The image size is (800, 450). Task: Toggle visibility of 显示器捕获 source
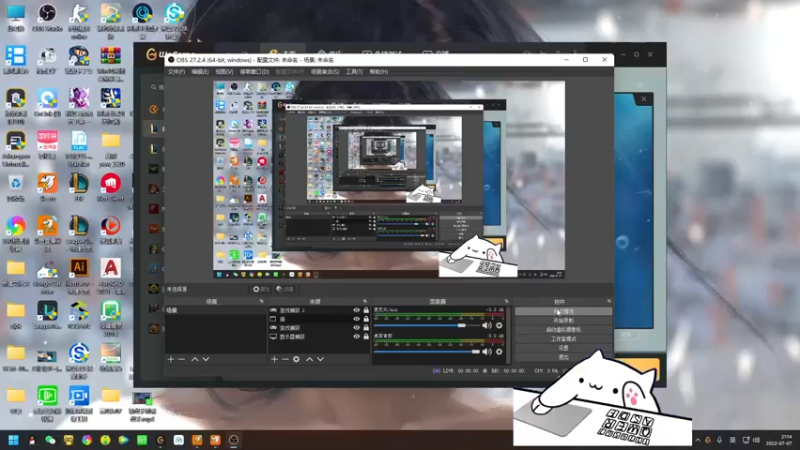(x=357, y=336)
